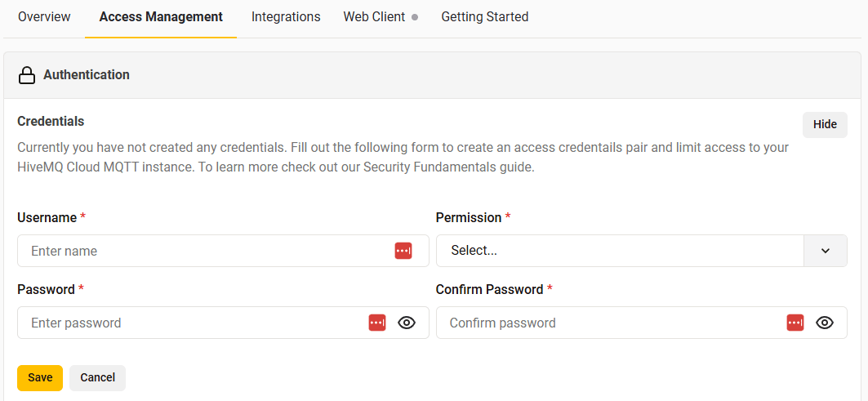868x401 pixels.
Task: Open the Integrations tab
Action: (286, 16)
